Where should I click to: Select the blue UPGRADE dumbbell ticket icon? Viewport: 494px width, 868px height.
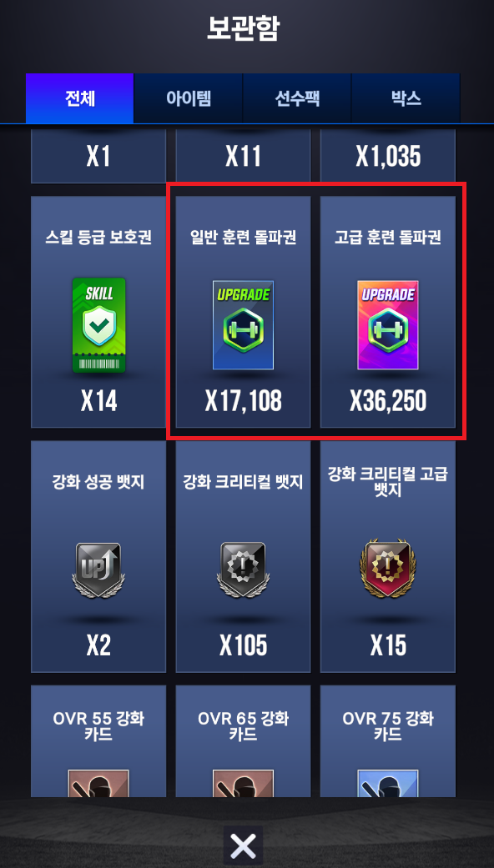click(x=243, y=325)
